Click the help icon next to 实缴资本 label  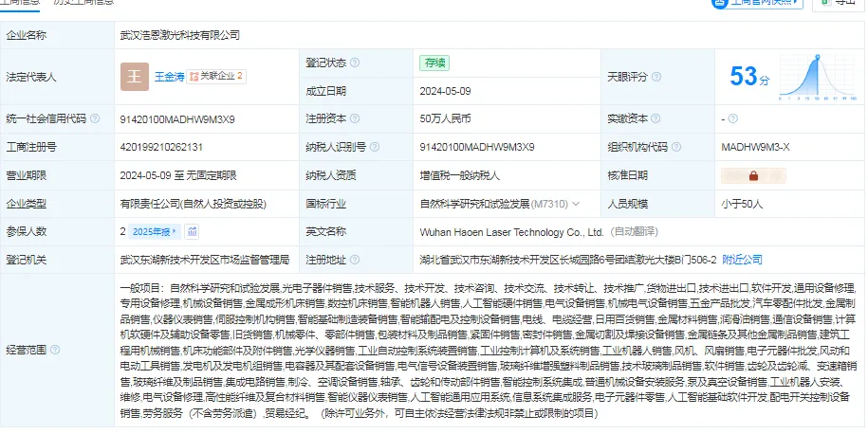pos(656,118)
